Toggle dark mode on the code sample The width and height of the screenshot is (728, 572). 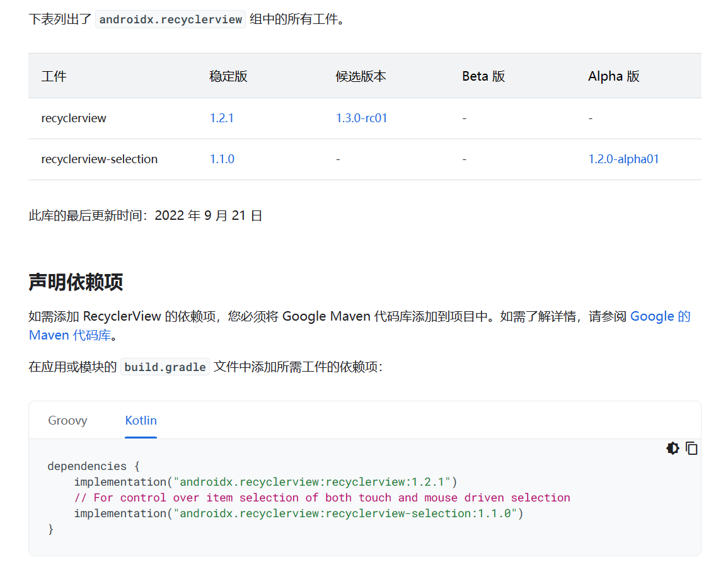pyautogui.click(x=673, y=449)
